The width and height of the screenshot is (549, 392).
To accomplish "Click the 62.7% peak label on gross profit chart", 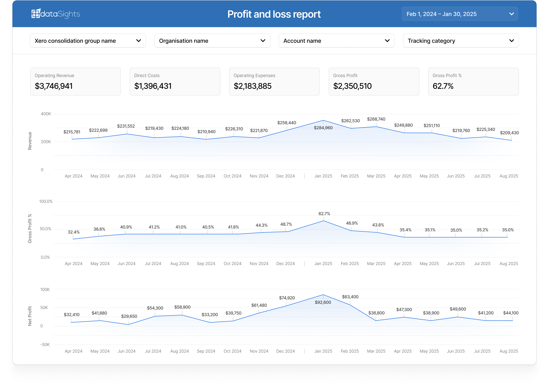I will 324,214.
